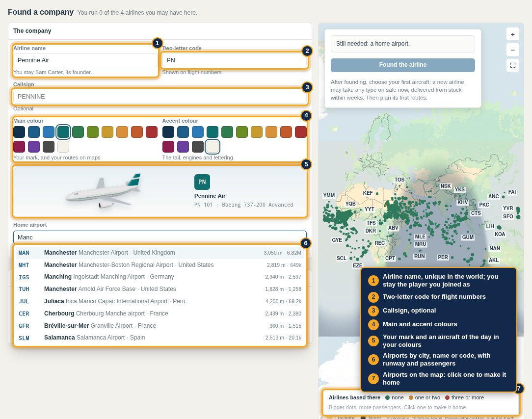Screen dimensions: 532x419
Task: Click the SCL airport label on map
Action: tap(341, 258)
